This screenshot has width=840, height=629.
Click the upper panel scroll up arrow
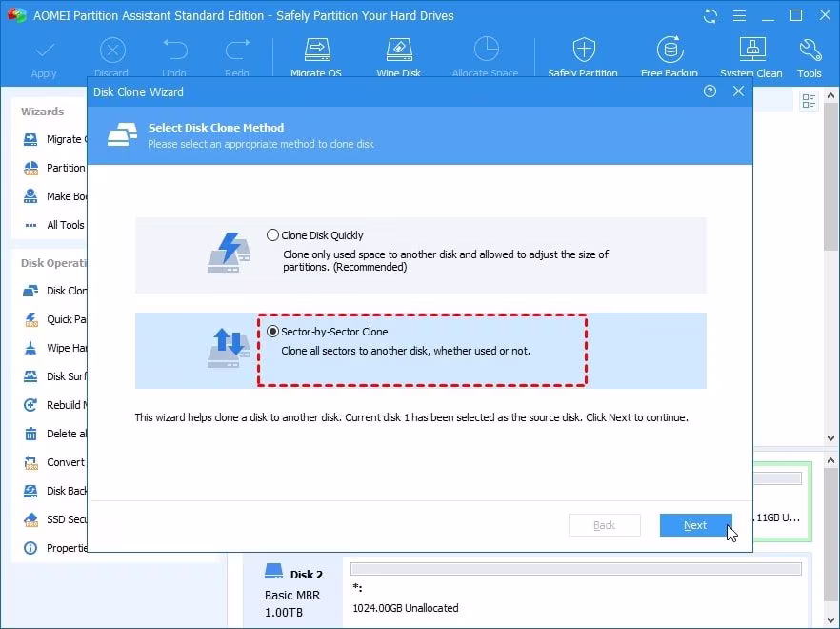(830, 95)
